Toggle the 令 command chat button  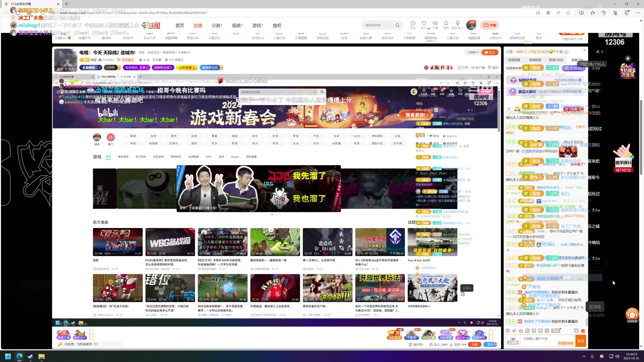point(547,331)
